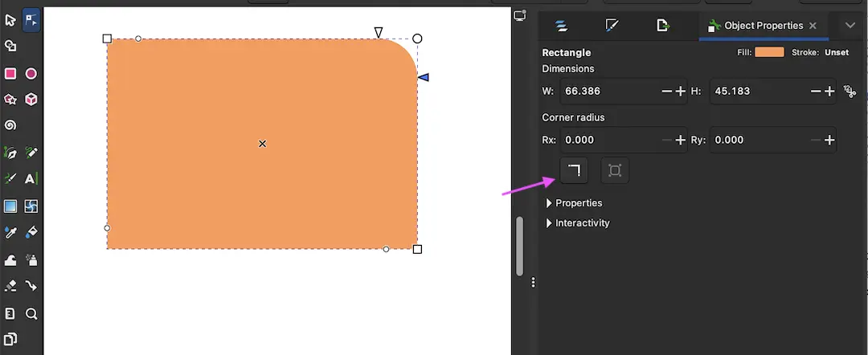Click the sharp corners button

tap(574, 170)
